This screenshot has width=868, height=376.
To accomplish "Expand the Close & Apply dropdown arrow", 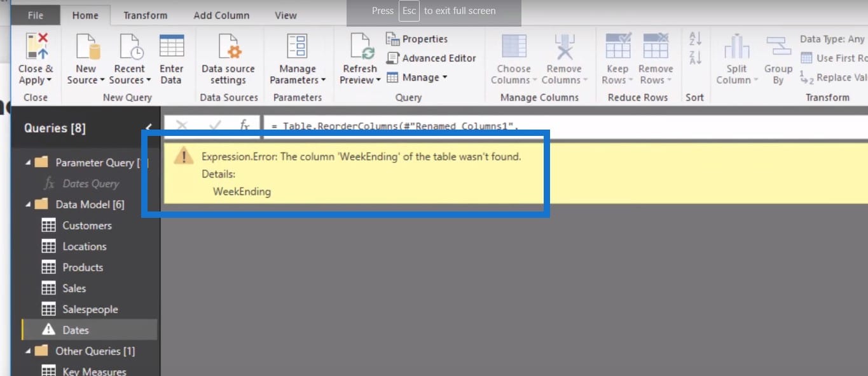I will click(x=50, y=81).
